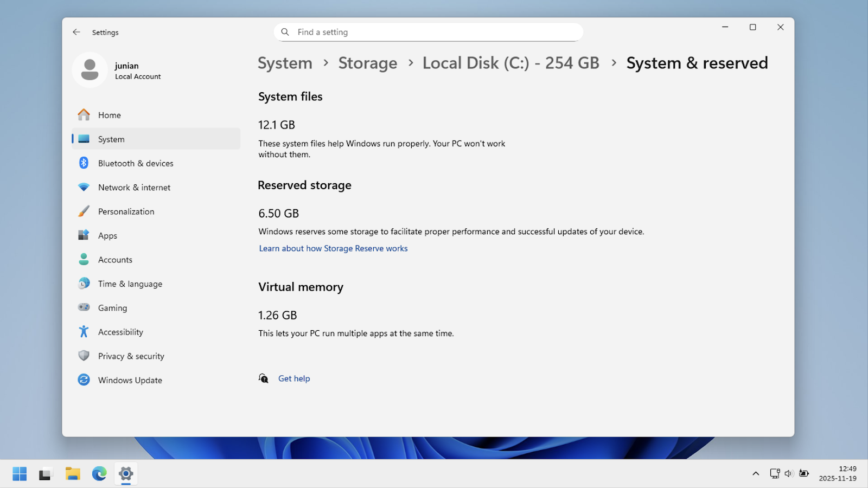
Task: Click the Get help headset icon
Action: tap(264, 378)
